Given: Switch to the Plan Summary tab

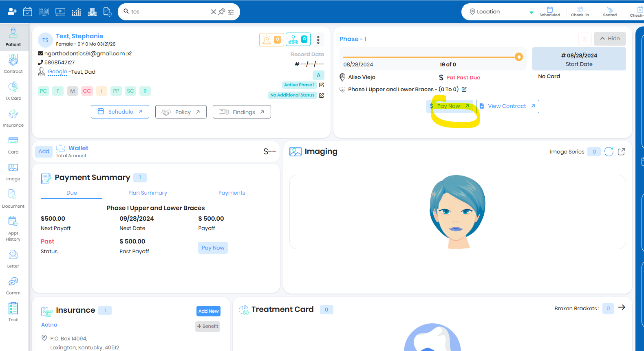Looking at the screenshot, I should [x=148, y=193].
